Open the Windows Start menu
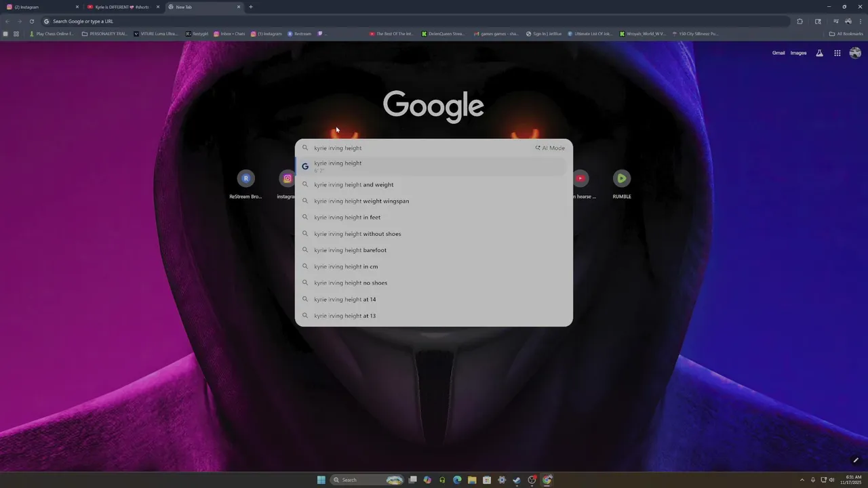The height and width of the screenshot is (488, 868). point(321,480)
